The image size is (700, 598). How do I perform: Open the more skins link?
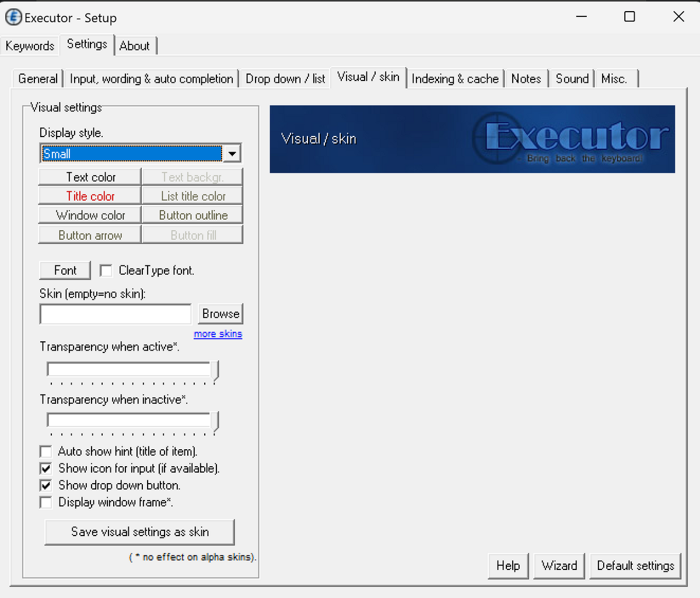pos(218,334)
